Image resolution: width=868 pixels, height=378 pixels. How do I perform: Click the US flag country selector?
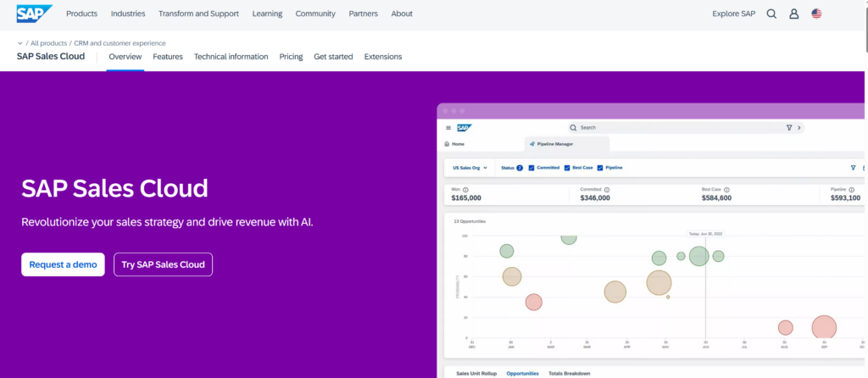pos(816,14)
